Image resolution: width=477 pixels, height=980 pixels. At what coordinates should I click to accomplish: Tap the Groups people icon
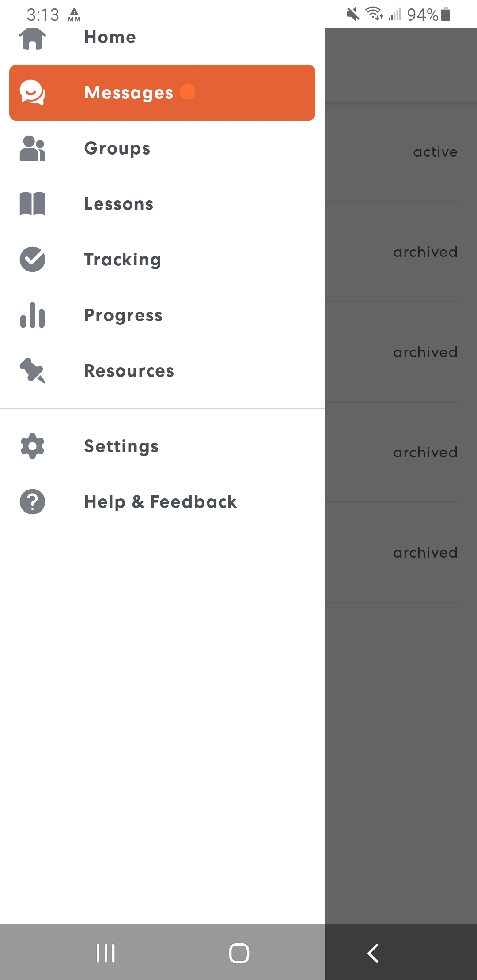tap(32, 148)
